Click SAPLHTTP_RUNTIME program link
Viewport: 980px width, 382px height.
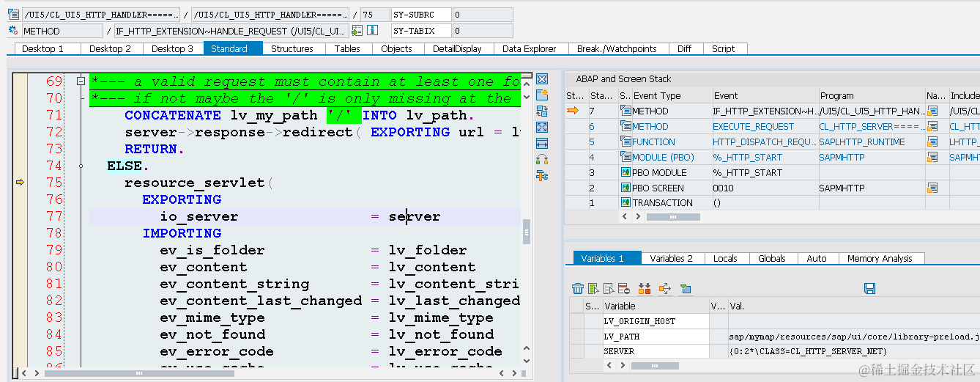tap(861, 142)
